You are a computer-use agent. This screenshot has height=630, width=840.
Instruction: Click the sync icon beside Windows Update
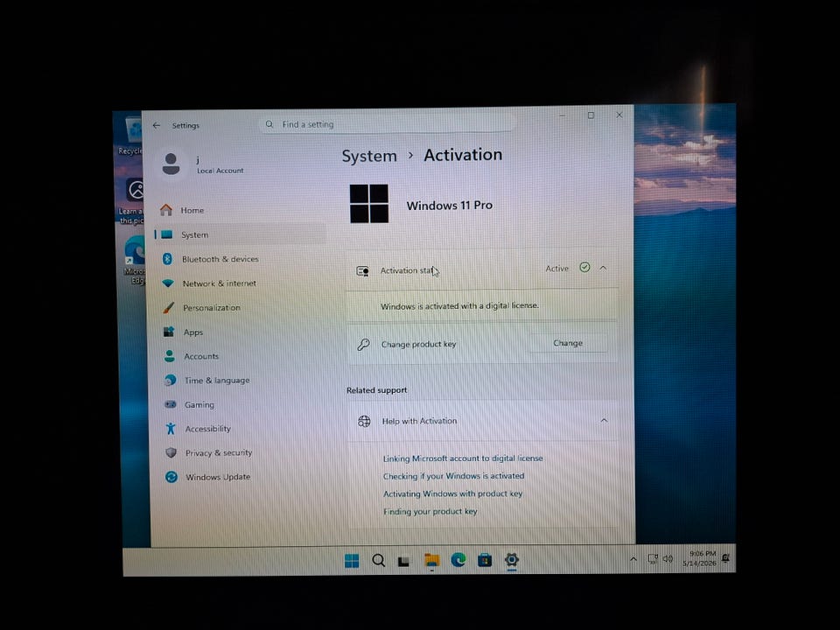pos(171,477)
